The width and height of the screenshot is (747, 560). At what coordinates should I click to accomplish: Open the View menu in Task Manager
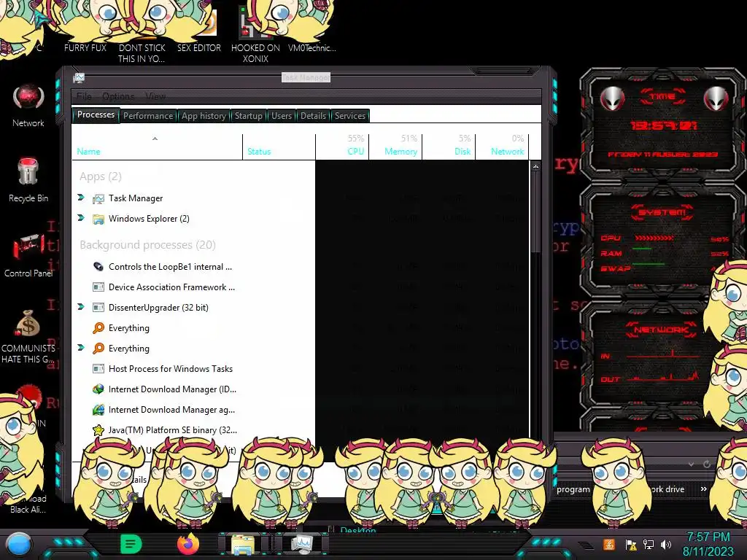(155, 97)
